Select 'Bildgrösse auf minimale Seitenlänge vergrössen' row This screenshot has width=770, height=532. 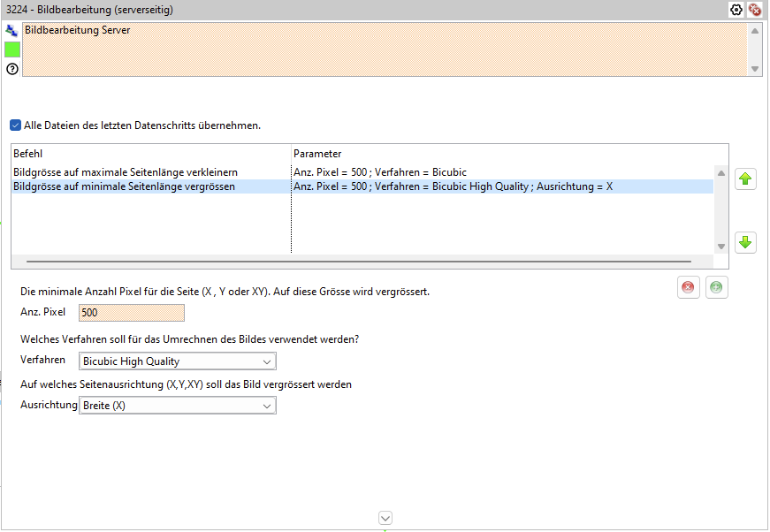(x=124, y=186)
